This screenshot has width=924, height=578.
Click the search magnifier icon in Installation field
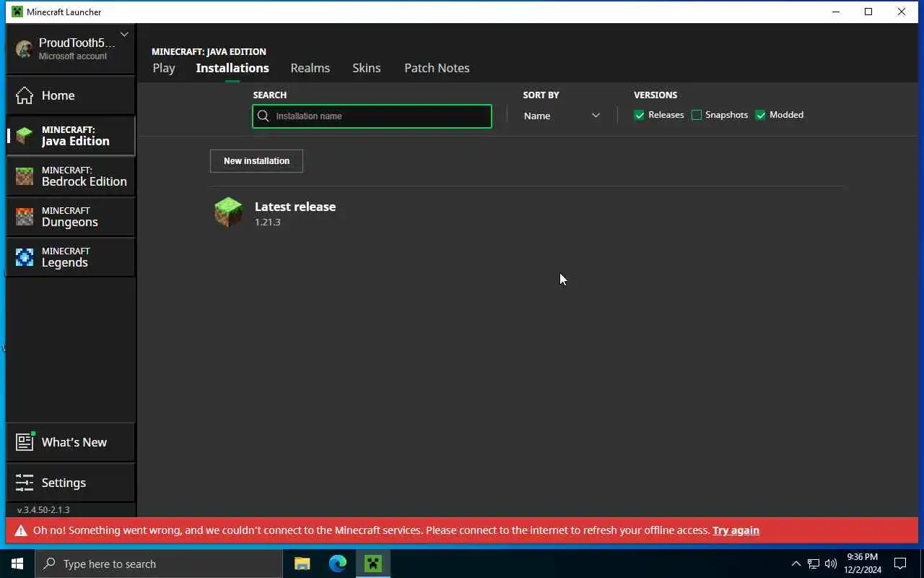click(x=263, y=116)
